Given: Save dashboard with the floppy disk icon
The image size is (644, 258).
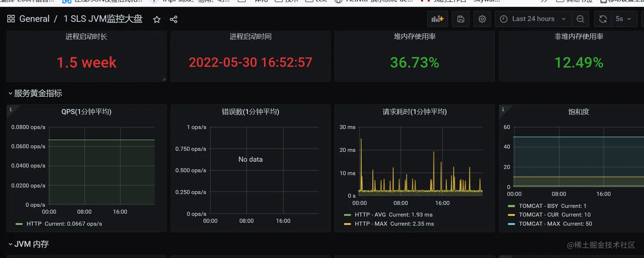Looking at the screenshot, I should click(460, 19).
